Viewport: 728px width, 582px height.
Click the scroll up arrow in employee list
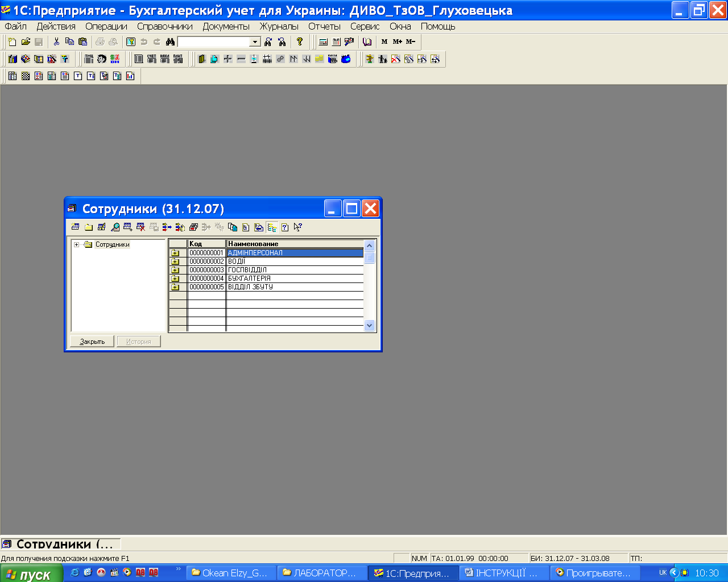tap(370, 245)
